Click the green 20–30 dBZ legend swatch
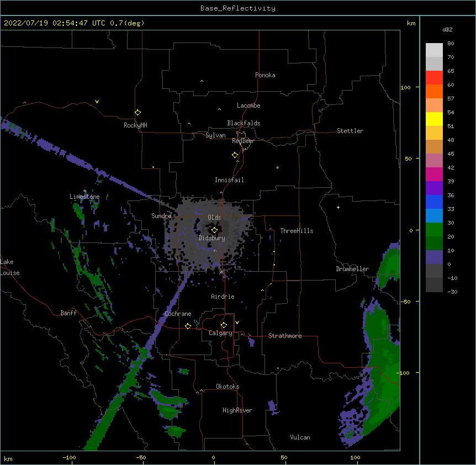This screenshot has height=465, width=476. pyautogui.click(x=434, y=230)
